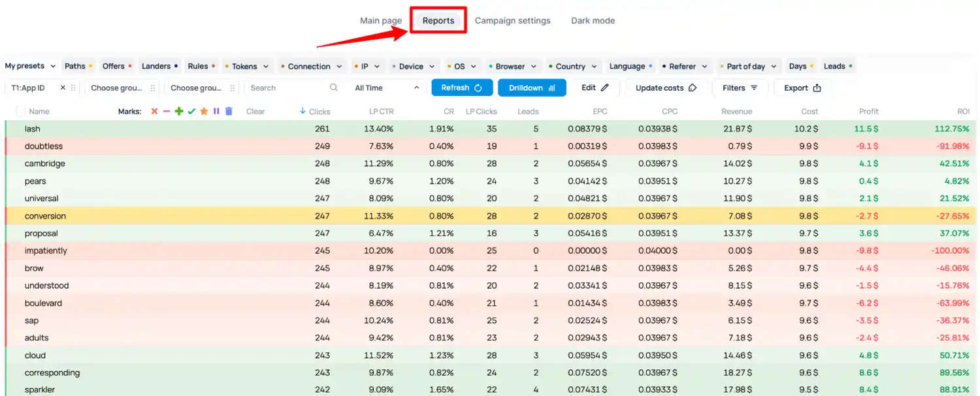Click the 112.75% ROI value
Screen dimensions: 980x396
(x=952, y=129)
